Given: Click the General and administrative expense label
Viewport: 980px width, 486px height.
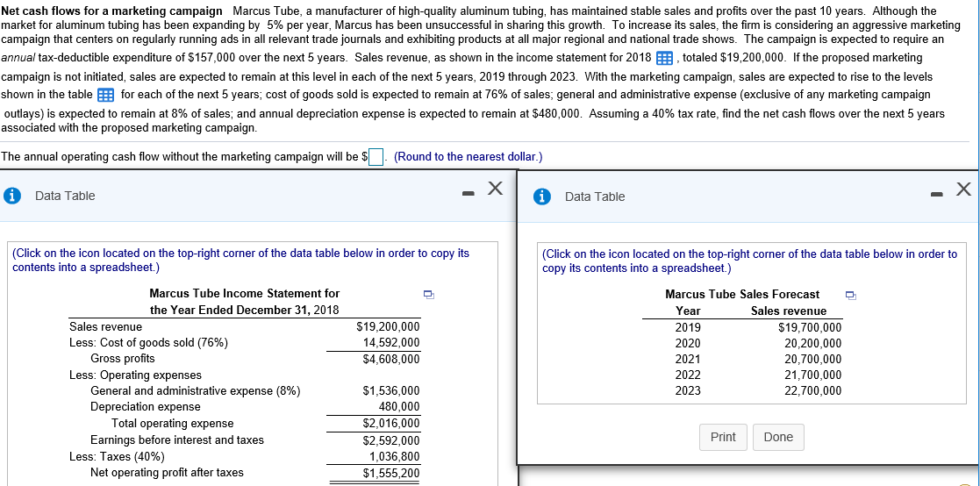Looking at the screenshot, I should 196,391.
